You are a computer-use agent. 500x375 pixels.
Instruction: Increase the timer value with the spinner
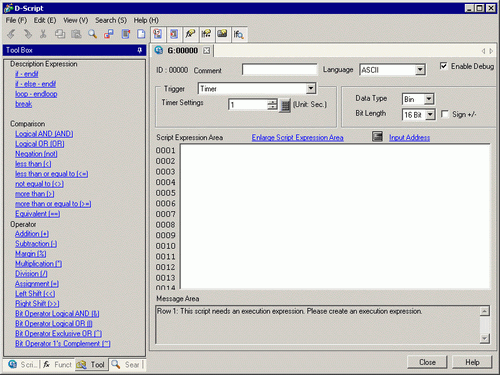click(272, 102)
